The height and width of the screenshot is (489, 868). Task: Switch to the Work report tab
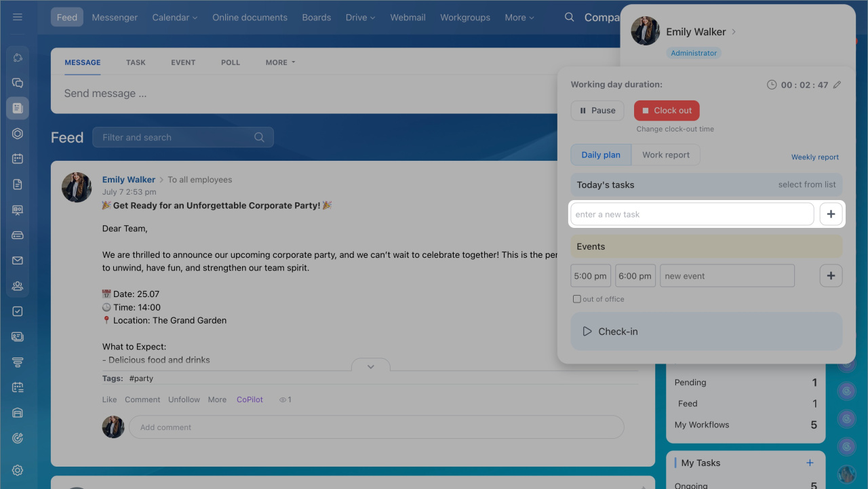(x=665, y=155)
